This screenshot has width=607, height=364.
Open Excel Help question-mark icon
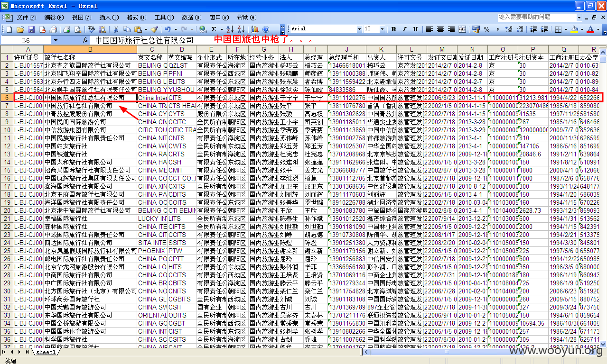pos(265,29)
